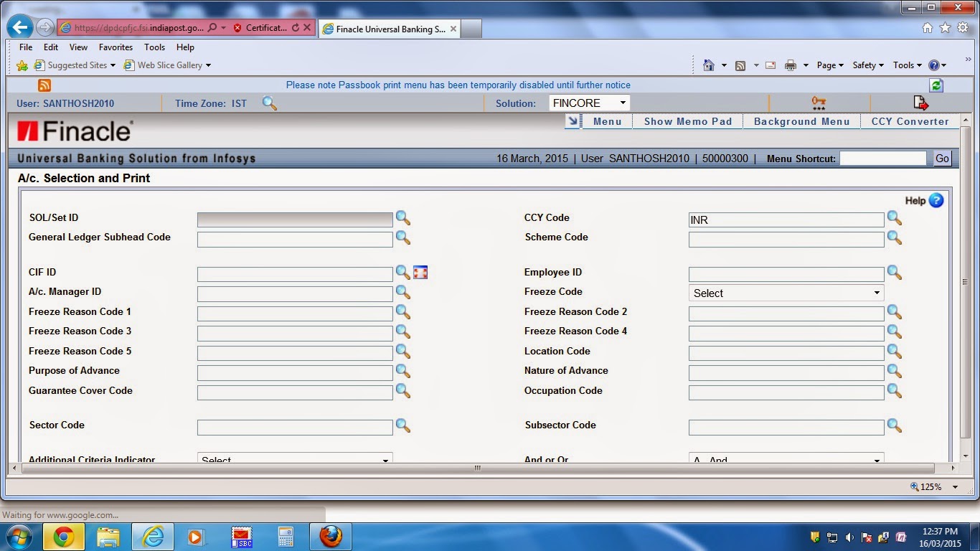The height and width of the screenshot is (551, 980).
Task: Close the Finacle Universal Banking tab
Action: click(453, 29)
